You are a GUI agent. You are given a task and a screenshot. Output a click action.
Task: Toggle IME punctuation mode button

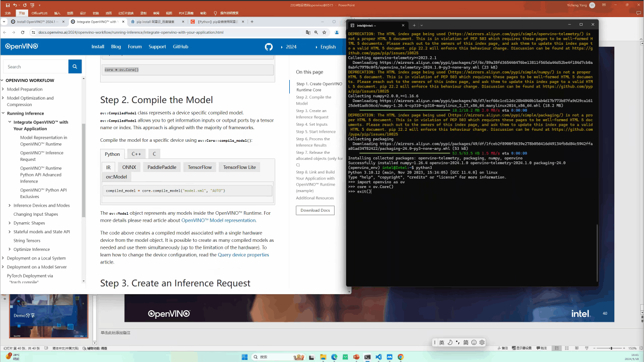tap(458, 342)
